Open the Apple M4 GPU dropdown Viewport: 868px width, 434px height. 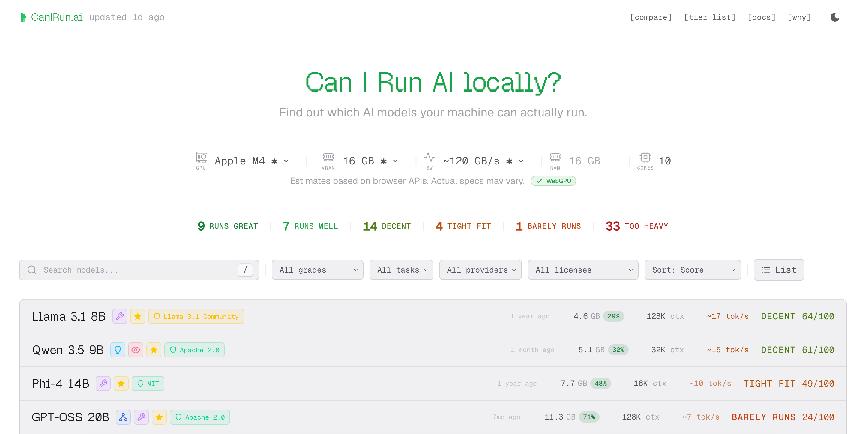click(251, 161)
